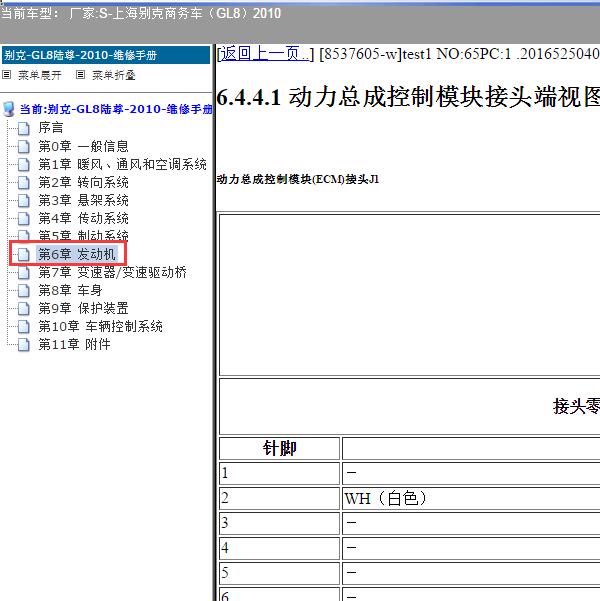Click the page icon next to 第4章
Image resolution: width=600 pixels, height=601 pixels.
click(x=24, y=218)
